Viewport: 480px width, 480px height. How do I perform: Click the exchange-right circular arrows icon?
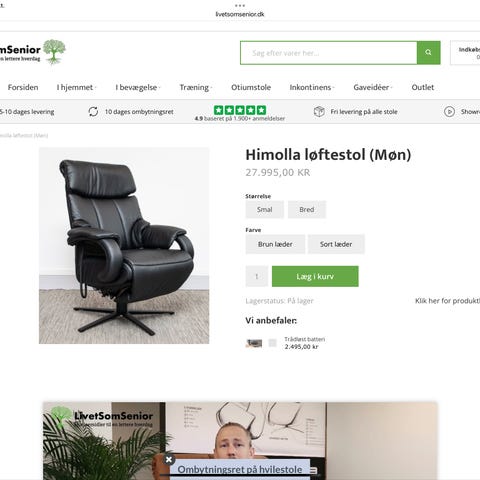tap(93, 112)
